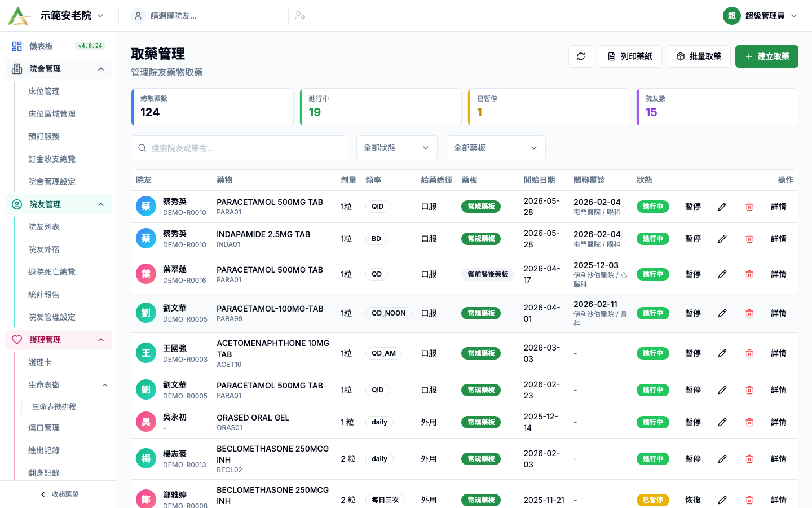Screen dimensions: 812x508
Task: Delete the ACETOMENAPHTHONE 10MG TAB row
Action: [749, 353]
